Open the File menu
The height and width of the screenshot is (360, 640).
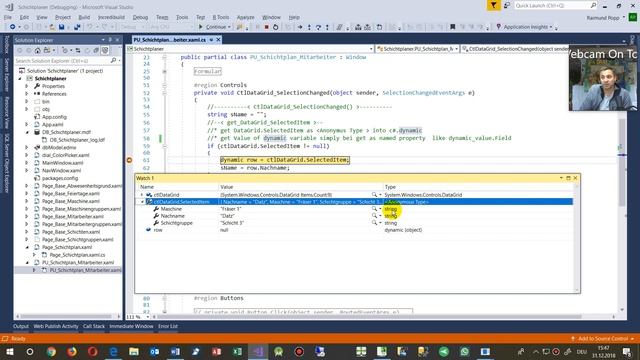[8, 17]
